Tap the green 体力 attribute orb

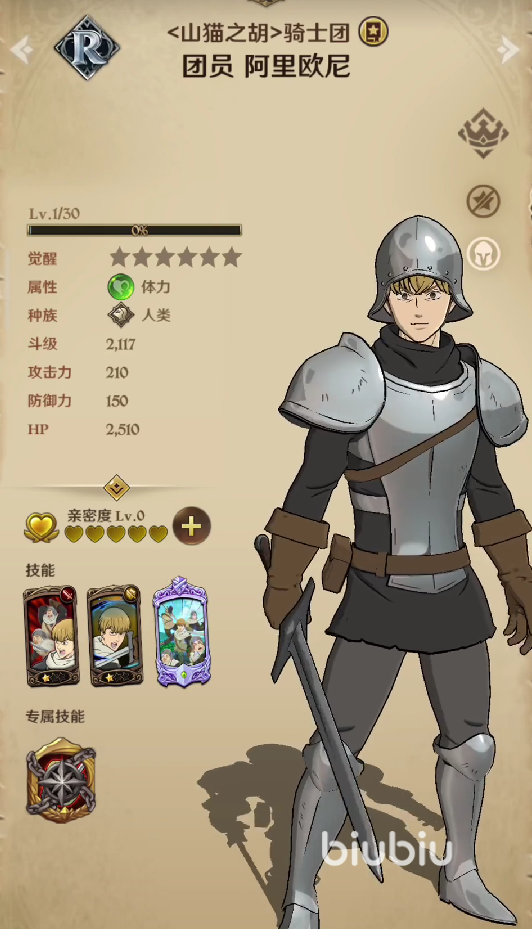point(120,287)
